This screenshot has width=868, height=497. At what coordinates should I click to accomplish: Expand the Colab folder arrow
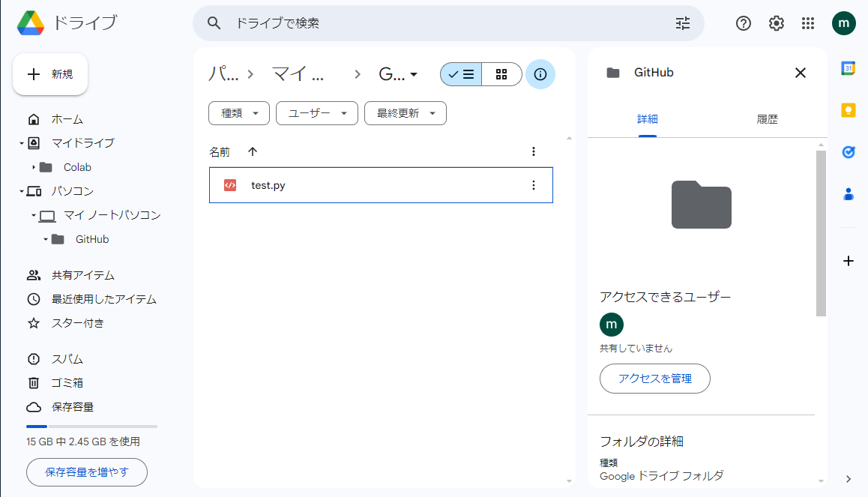(x=34, y=167)
